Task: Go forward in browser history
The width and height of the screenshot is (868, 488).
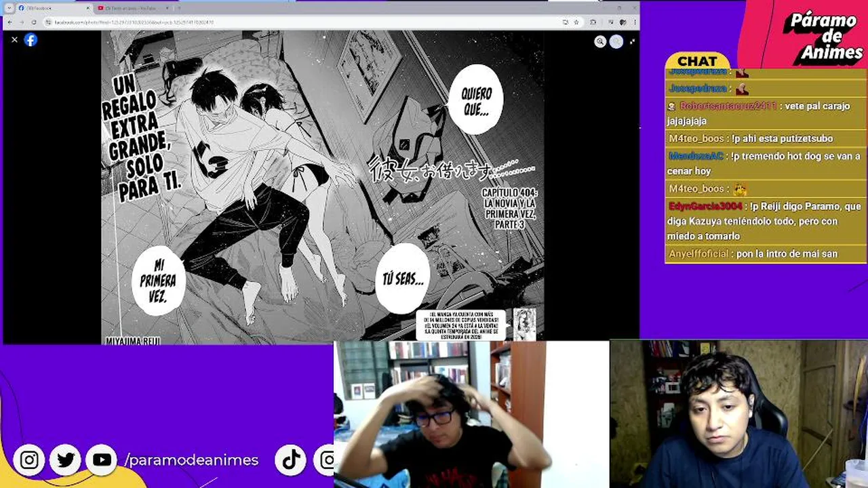Action: point(21,22)
